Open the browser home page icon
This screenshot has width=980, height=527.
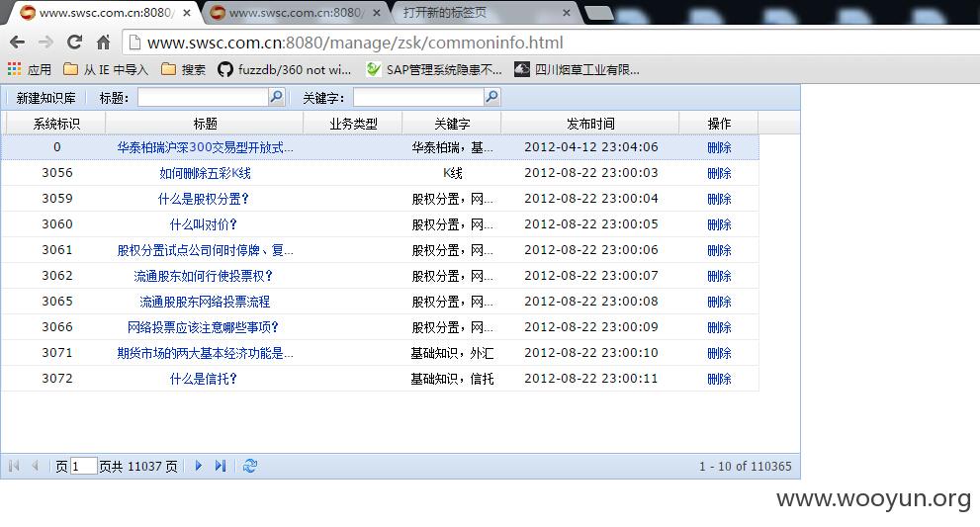pos(103,43)
